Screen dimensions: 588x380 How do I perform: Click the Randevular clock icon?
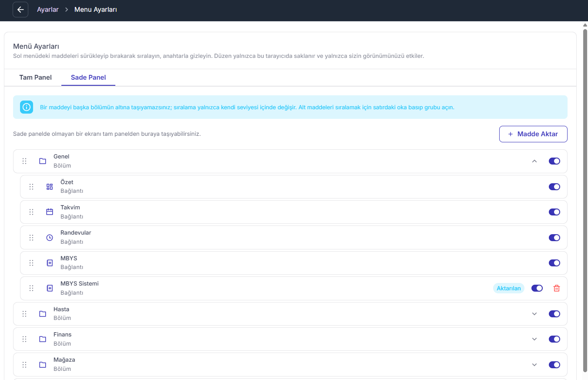tap(50, 238)
